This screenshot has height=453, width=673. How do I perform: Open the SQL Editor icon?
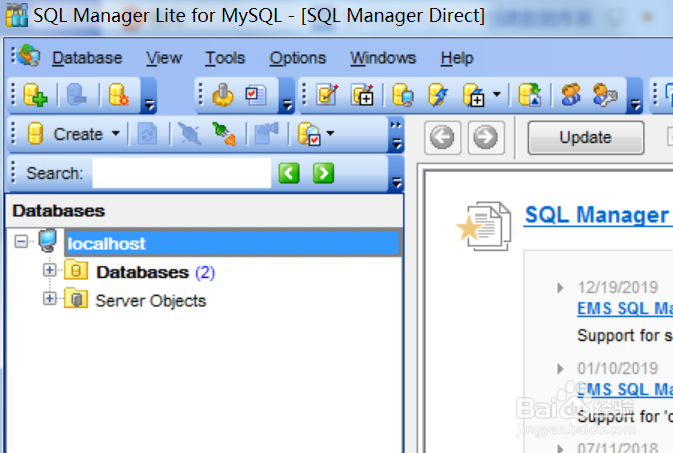(327, 95)
